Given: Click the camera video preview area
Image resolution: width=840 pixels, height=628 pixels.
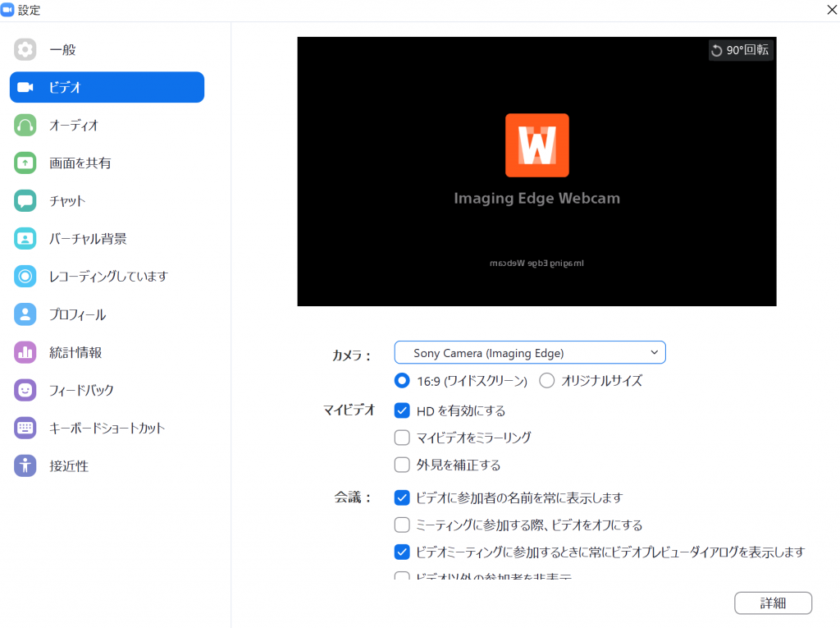Looking at the screenshot, I should [536, 172].
